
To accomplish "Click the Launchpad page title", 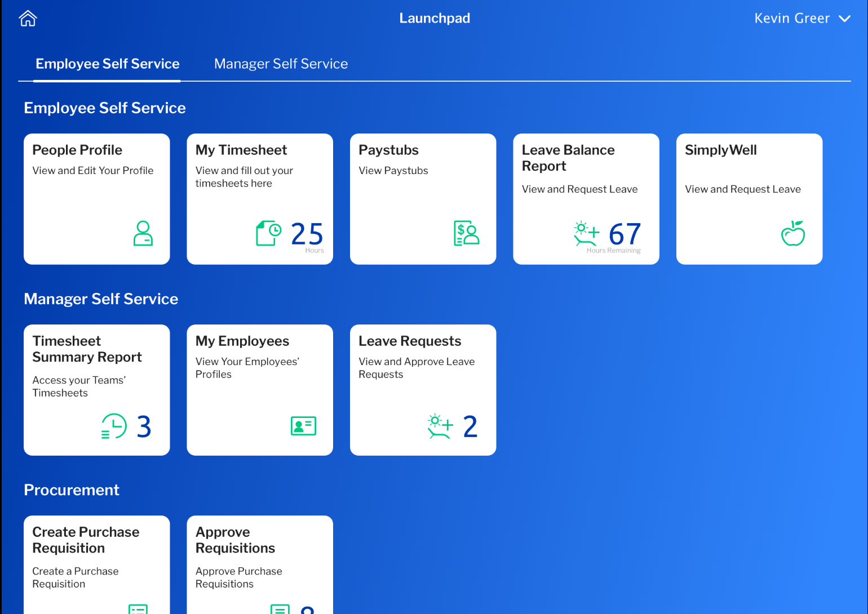I will click(435, 19).
